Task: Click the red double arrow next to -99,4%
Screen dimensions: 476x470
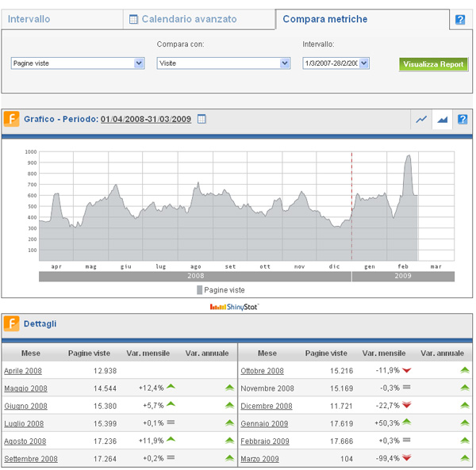Action: coord(407,457)
